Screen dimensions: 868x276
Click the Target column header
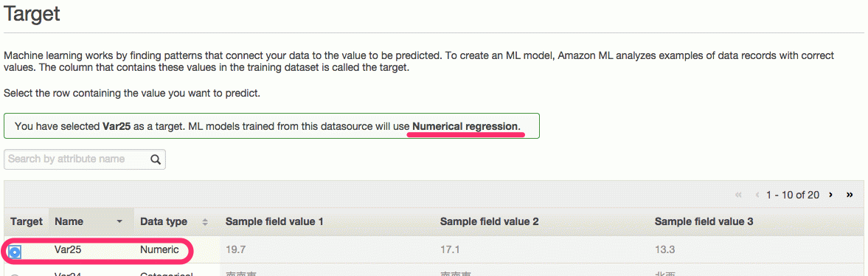[x=27, y=221]
